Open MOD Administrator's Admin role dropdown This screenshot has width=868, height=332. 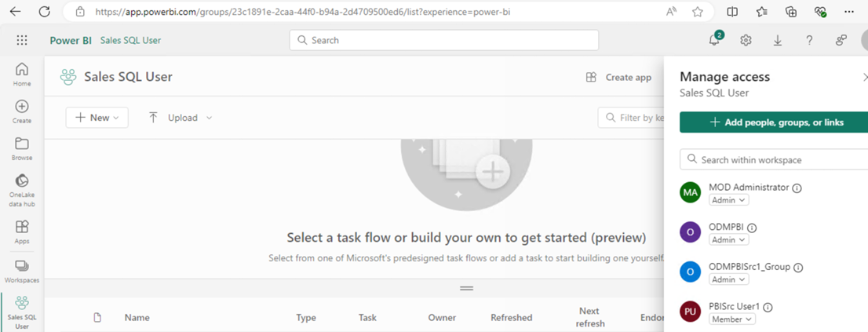[728, 200]
